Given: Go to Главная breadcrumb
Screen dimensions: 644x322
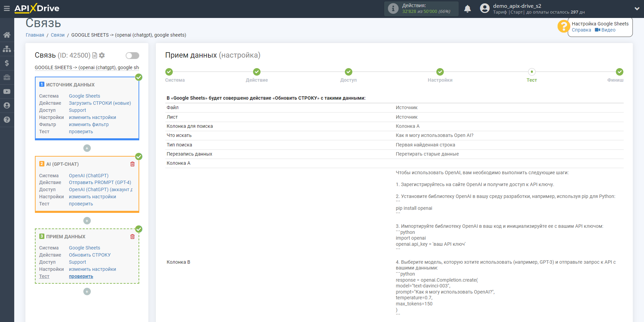Looking at the screenshot, I should coord(35,35).
